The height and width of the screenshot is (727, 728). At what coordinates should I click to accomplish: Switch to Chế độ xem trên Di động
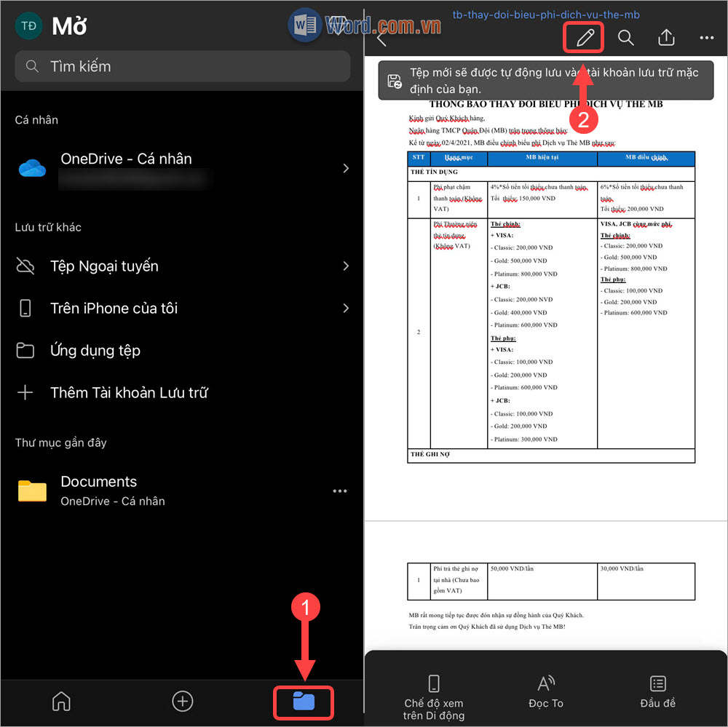434,697
